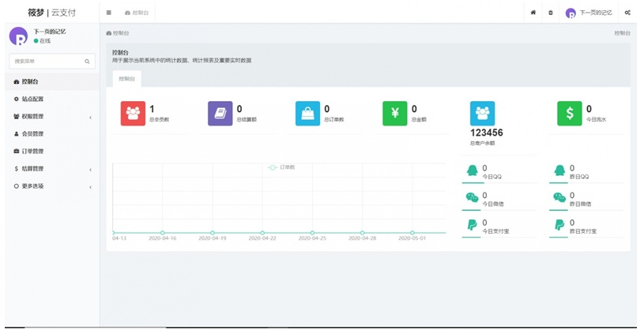Open the 下一页的记忆 user menu at top right
Screen dimensions: 644x333
(x=590, y=13)
